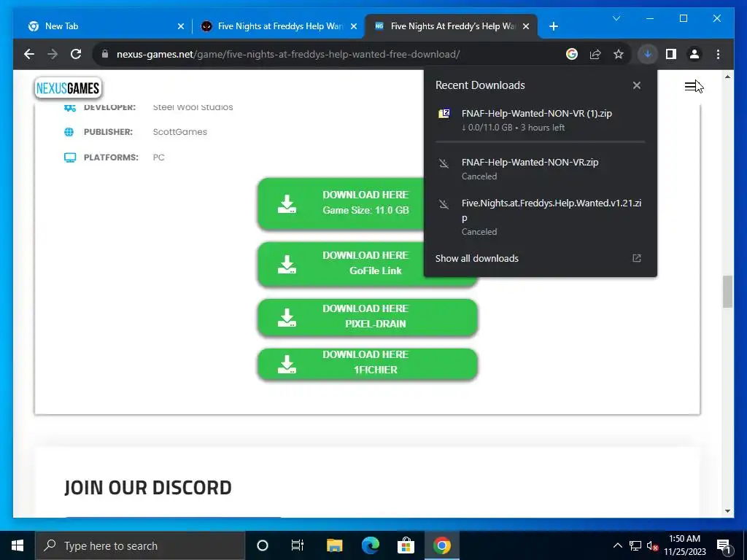Add a new browser tab

point(553,26)
